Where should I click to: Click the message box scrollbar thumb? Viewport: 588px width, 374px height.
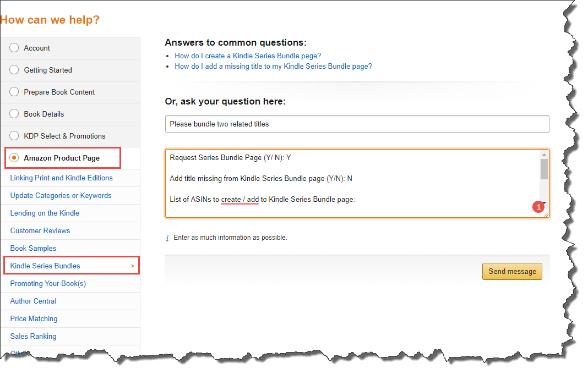point(544,169)
